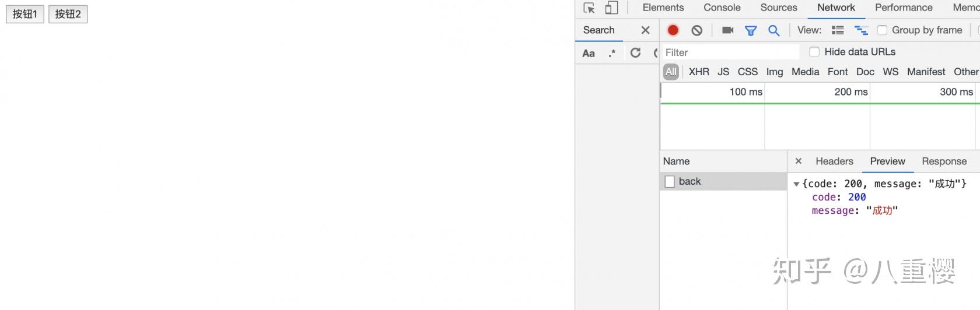Toggle the device toolbar icon
This screenshot has height=310, width=980.
pyautogui.click(x=611, y=8)
